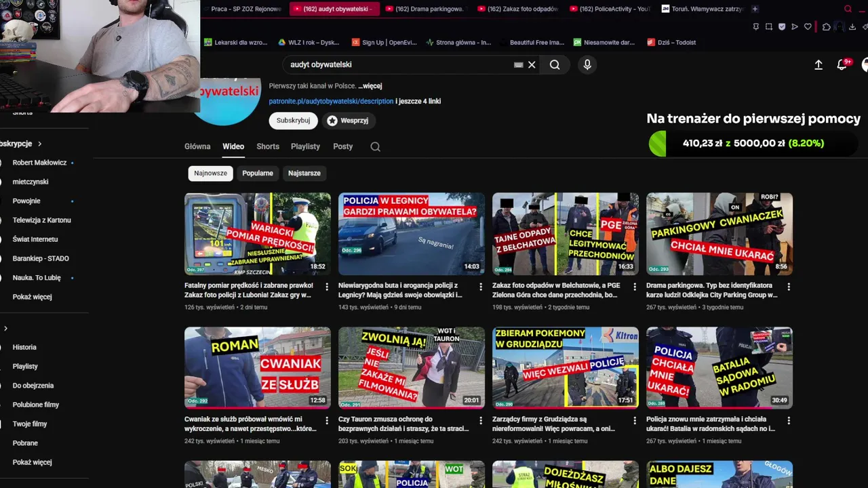The width and height of the screenshot is (868, 488).
Task: Open the upload/create video icon
Action: (818, 64)
